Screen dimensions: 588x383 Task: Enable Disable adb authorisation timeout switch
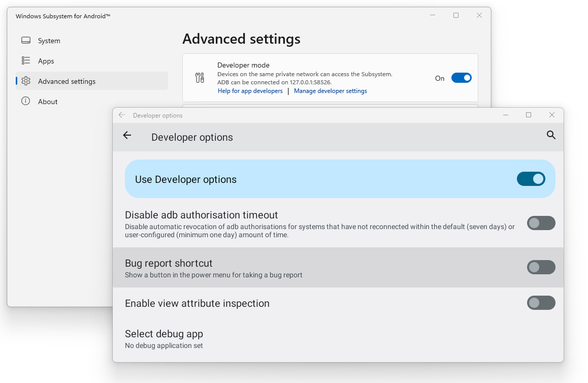[541, 223]
